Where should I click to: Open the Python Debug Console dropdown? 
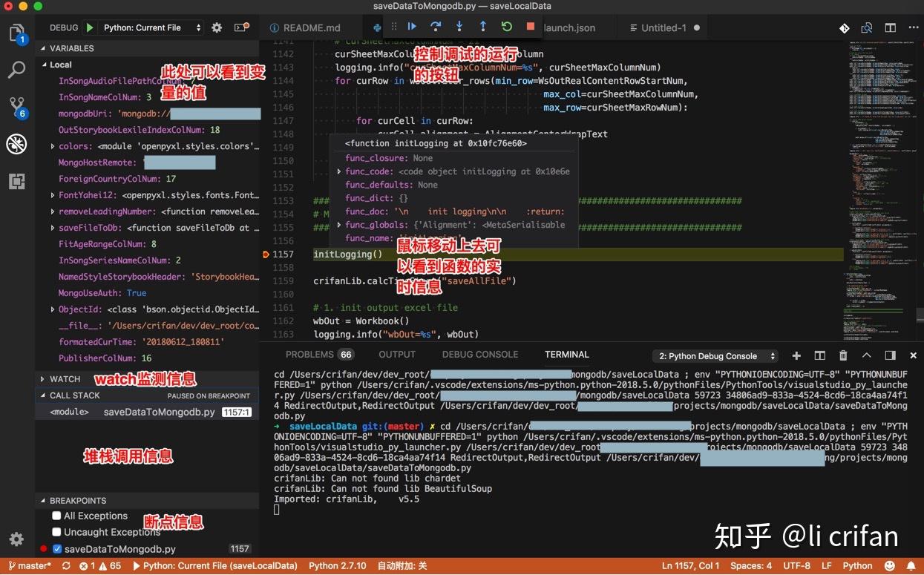714,356
